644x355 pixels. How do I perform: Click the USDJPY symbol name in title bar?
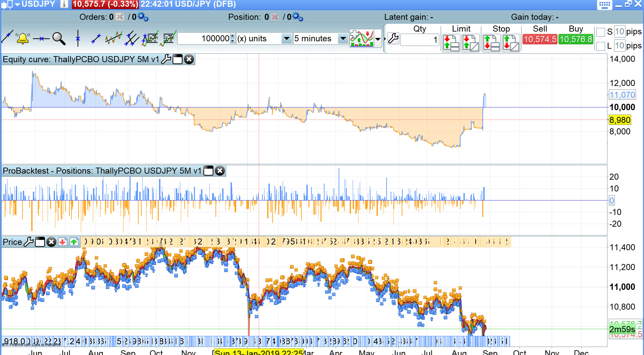(38, 4)
